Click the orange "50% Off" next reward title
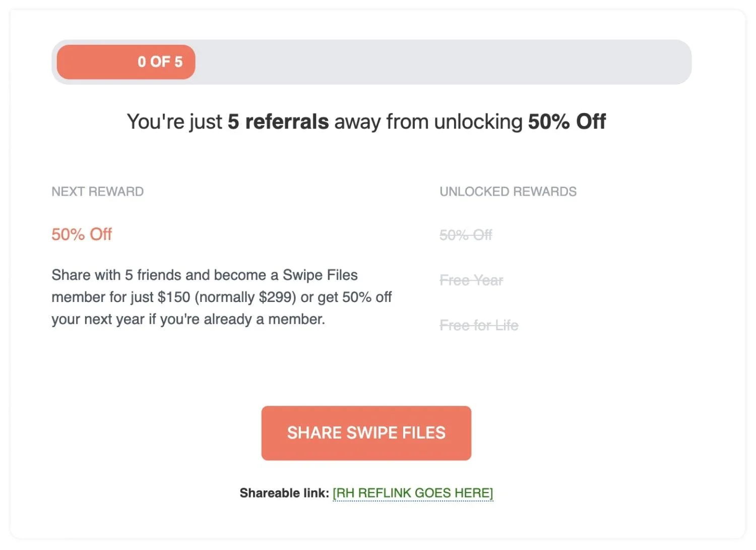The image size is (756, 550). tap(82, 234)
